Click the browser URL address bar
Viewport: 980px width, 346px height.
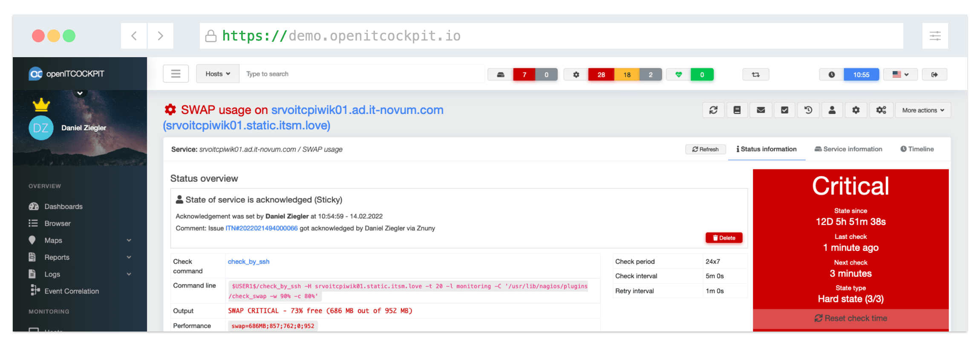[551, 36]
